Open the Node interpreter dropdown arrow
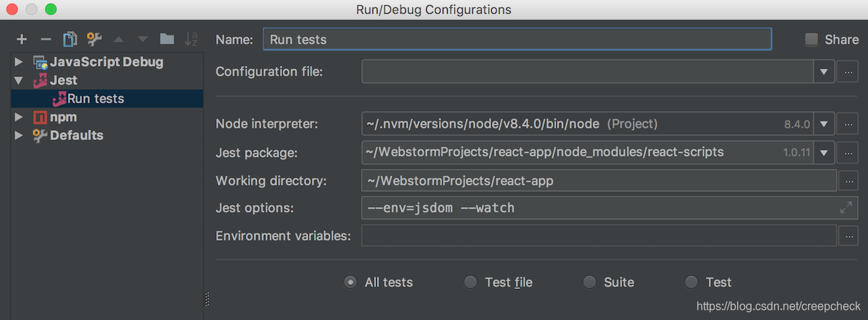 [824, 124]
